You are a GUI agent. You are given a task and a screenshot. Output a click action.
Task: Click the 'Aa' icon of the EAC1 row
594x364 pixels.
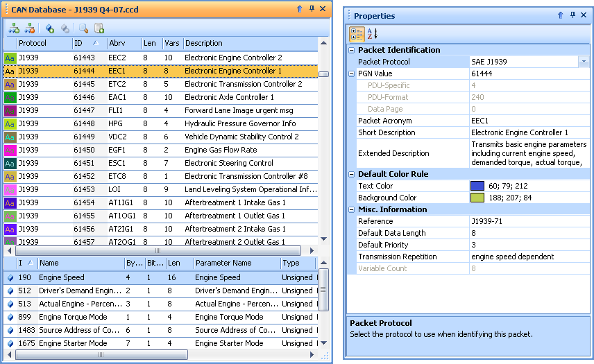click(10, 98)
